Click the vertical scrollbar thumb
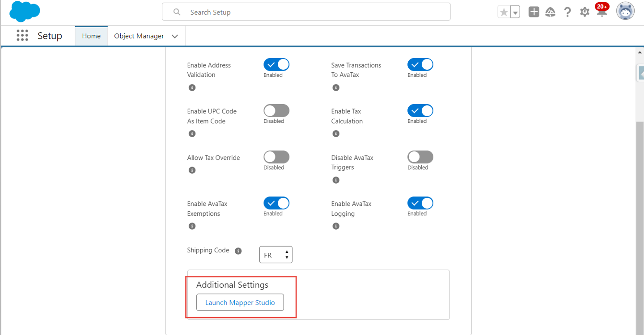Screen dimensions: 644x335 click(640, 228)
